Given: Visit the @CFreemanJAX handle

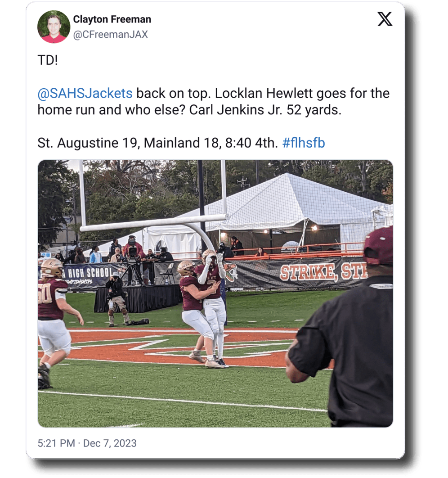Looking at the screenshot, I should point(111,35).
